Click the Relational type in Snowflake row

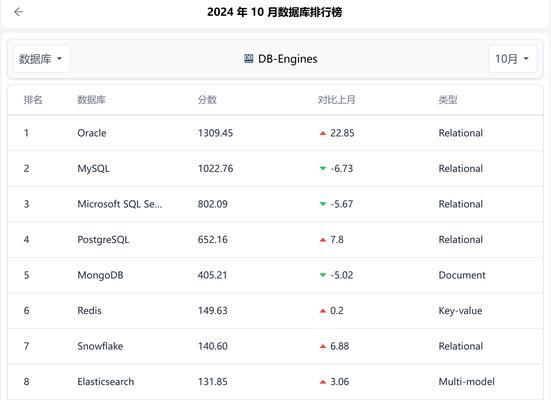[461, 346]
